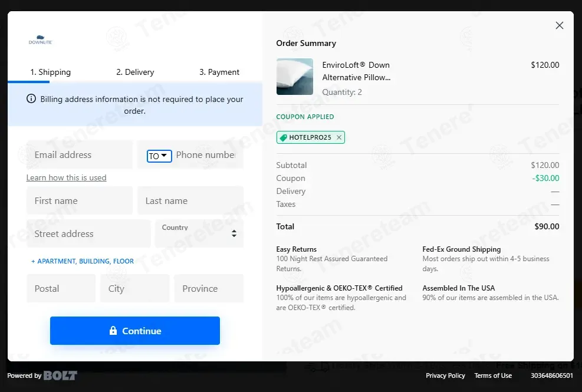
Task: Click the Delivery label in summary
Action: 291,191
